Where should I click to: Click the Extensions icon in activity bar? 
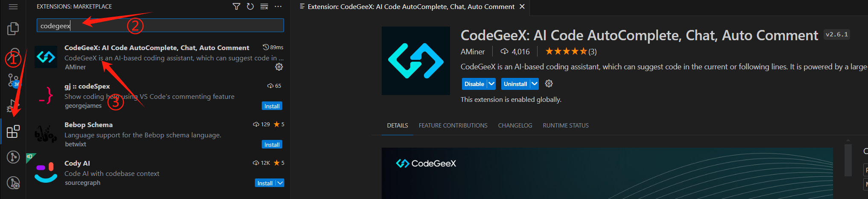point(13,131)
